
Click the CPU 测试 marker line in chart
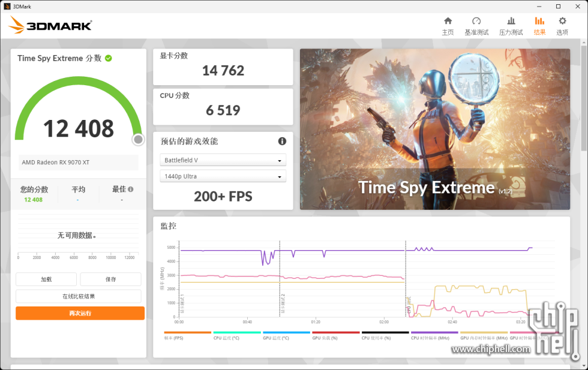(x=406, y=279)
